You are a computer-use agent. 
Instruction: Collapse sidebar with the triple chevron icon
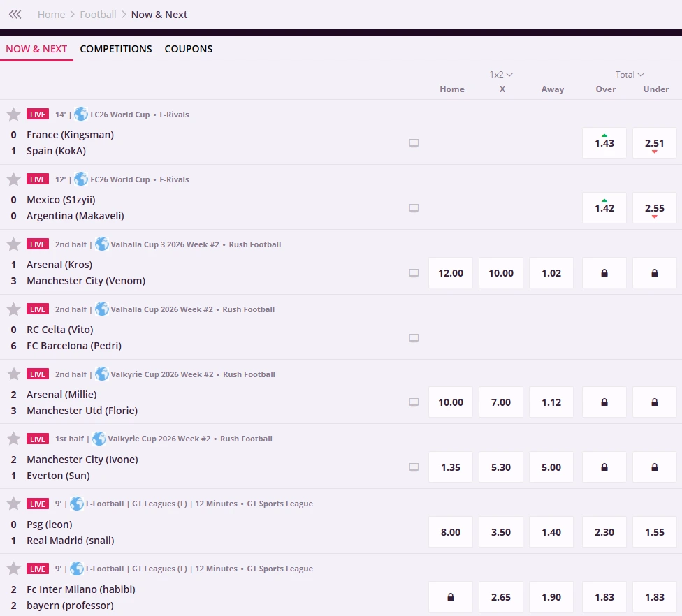tap(15, 15)
